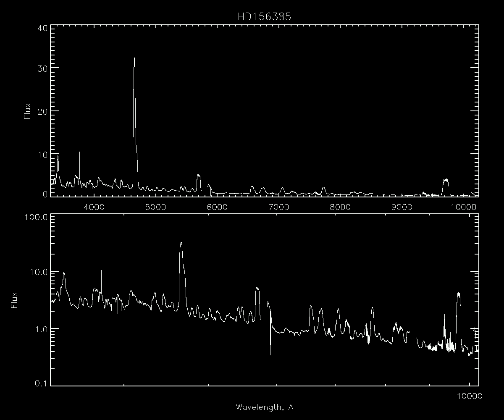The image size is (504, 420).
Task: Click the 6000 wavelength tick label
Action: click(x=217, y=207)
